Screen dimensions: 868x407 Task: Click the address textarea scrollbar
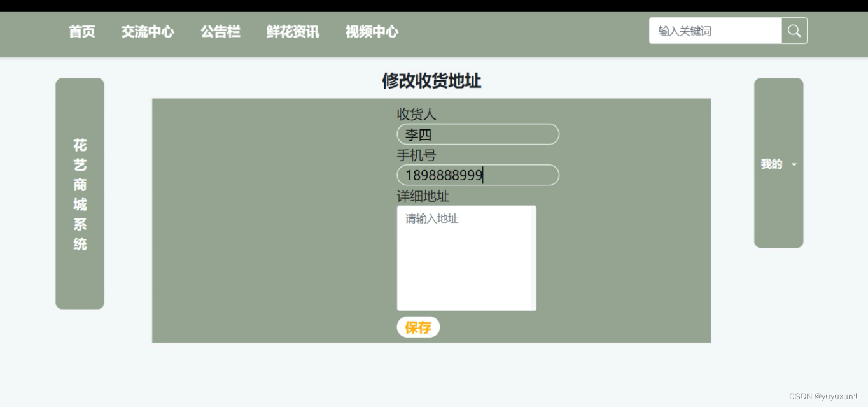tap(533, 258)
